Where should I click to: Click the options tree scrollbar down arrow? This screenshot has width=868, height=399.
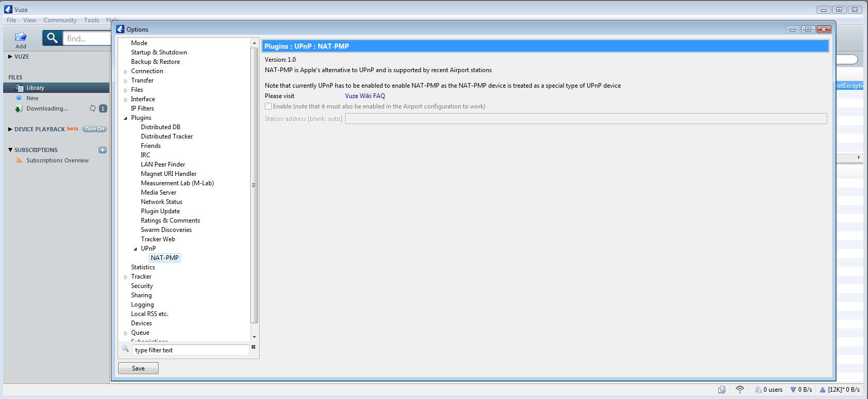254,337
